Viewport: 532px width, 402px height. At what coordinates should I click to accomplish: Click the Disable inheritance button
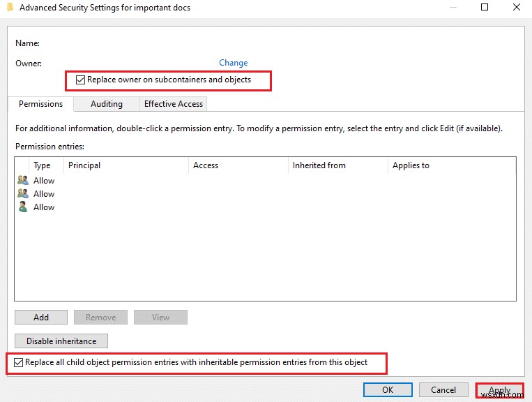click(61, 341)
